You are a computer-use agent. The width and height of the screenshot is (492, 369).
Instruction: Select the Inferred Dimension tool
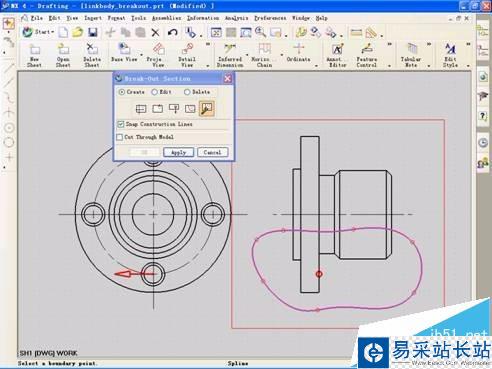(x=230, y=55)
